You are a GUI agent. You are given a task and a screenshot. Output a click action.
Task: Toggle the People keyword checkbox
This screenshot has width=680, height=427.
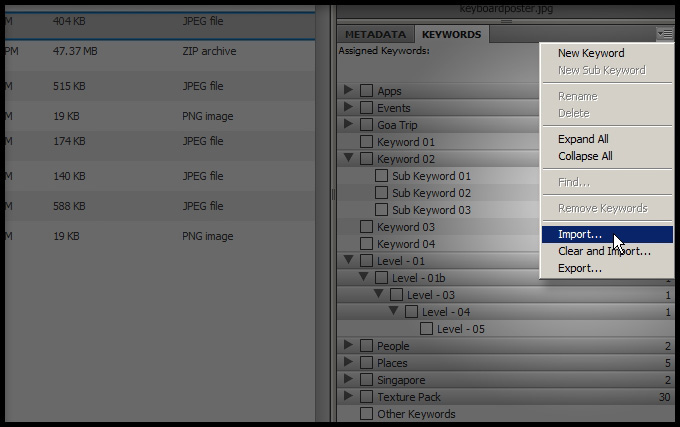point(366,346)
